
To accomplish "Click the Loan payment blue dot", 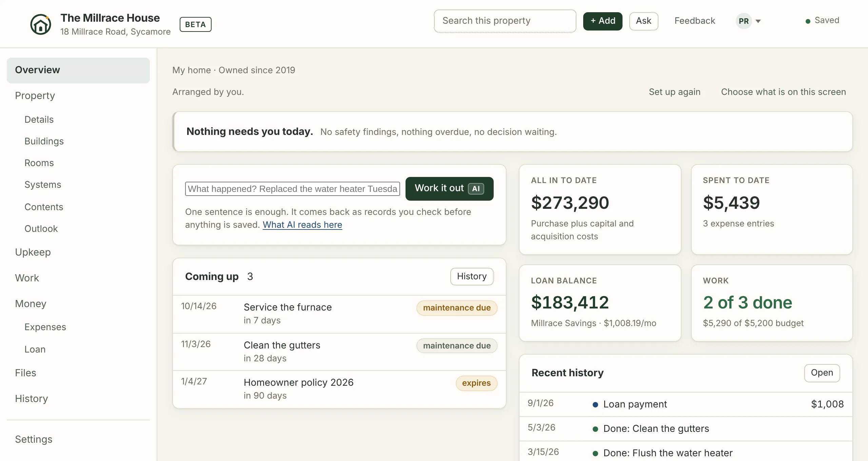I will coord(595,404).
